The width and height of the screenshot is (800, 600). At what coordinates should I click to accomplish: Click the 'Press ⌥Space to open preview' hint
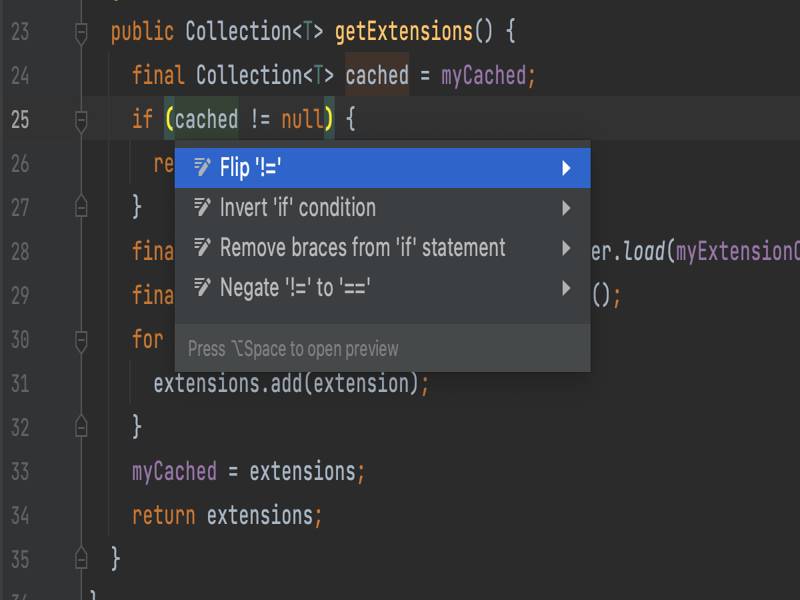coord(293,349)
